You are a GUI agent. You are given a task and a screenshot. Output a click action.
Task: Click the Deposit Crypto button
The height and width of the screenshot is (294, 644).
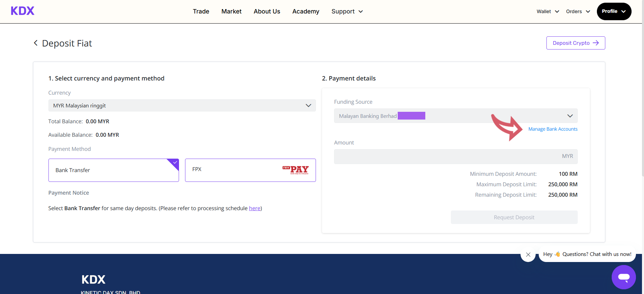point(576,43)
